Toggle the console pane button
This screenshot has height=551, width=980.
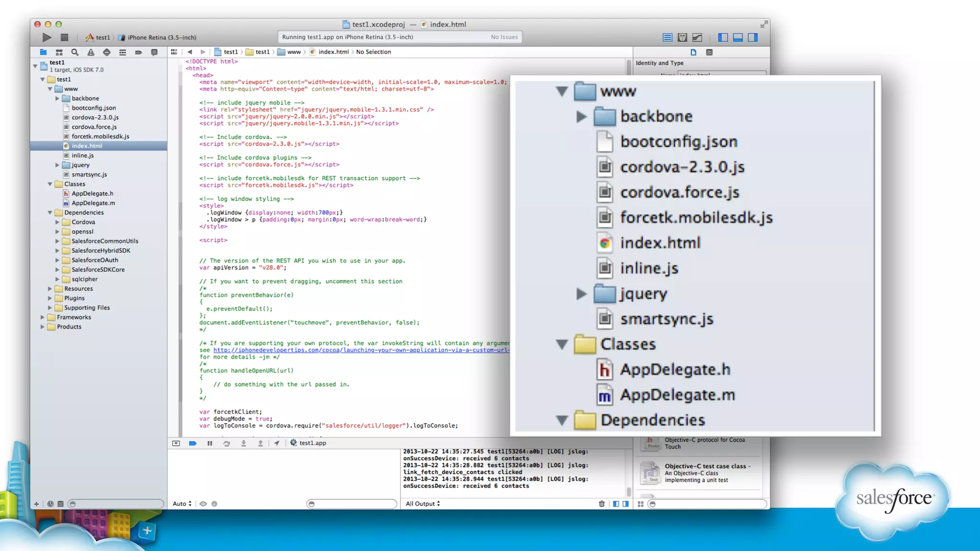point(625,504)
